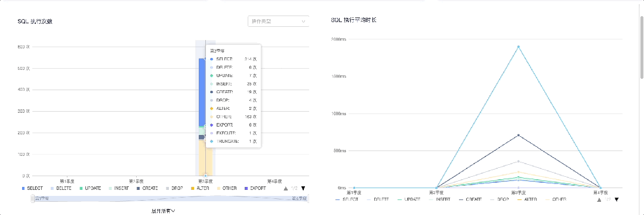
Task: Go to previous legend page in 平均时长 chart
Action: [599, 199]
